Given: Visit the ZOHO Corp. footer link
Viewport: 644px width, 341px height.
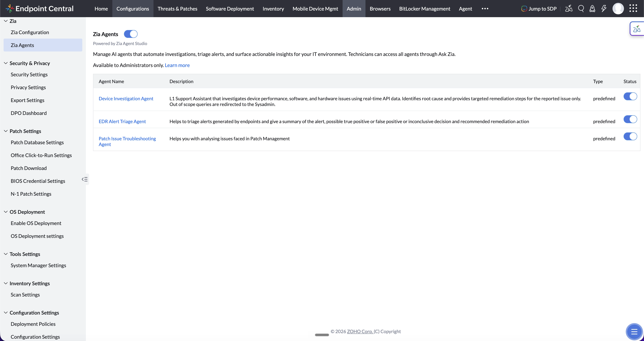Looking at the screenshot, I should click(x=360, y=331).
